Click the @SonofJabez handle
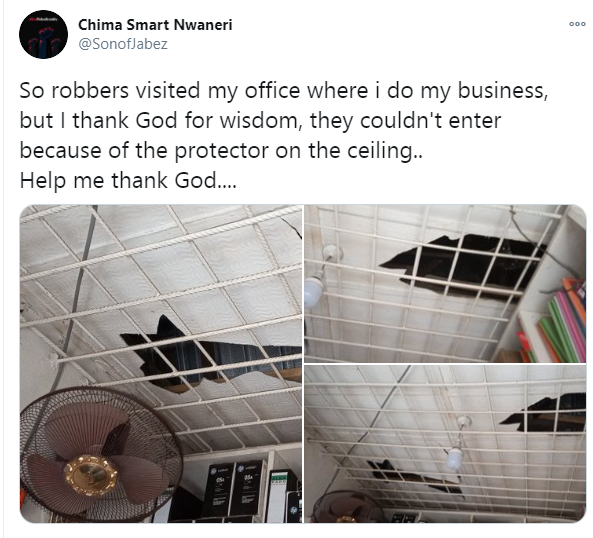593x538 pixels. coord(123,44)
